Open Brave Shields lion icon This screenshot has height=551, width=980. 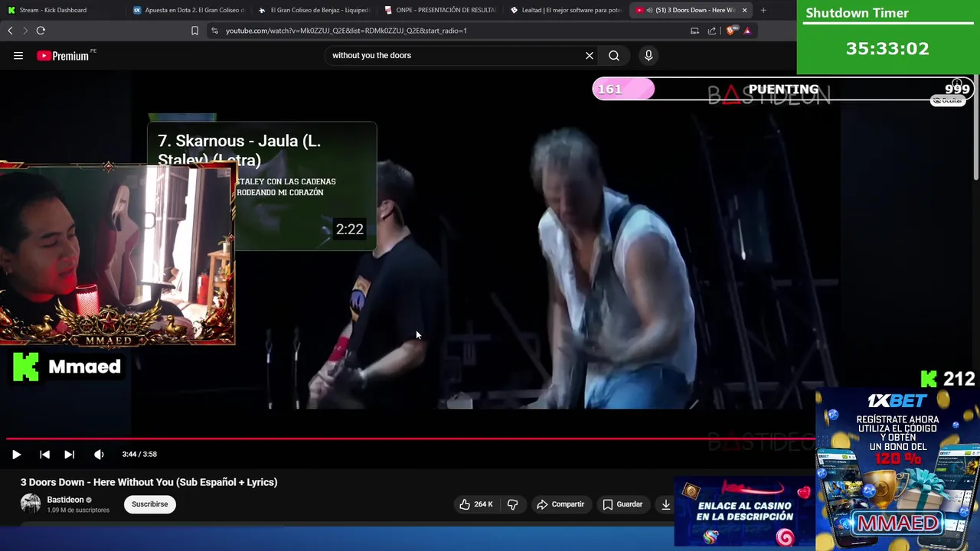point(730,31)
